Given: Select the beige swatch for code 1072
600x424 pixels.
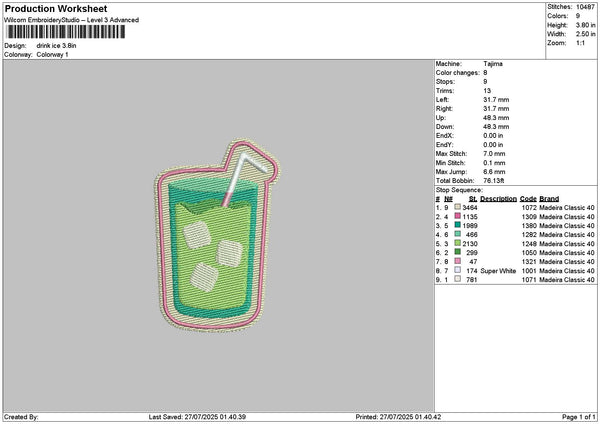Looking at the screenshot, I should (457, 206).
